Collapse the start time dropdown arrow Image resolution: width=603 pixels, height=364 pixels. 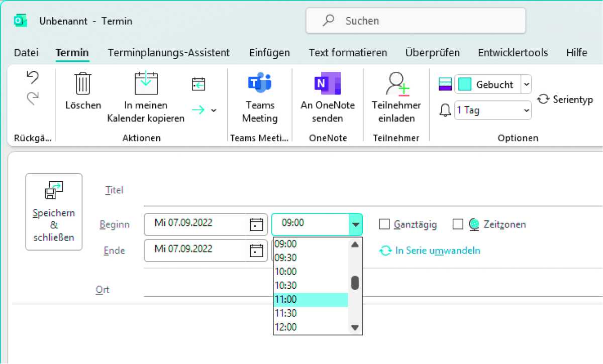click(355, 224)
